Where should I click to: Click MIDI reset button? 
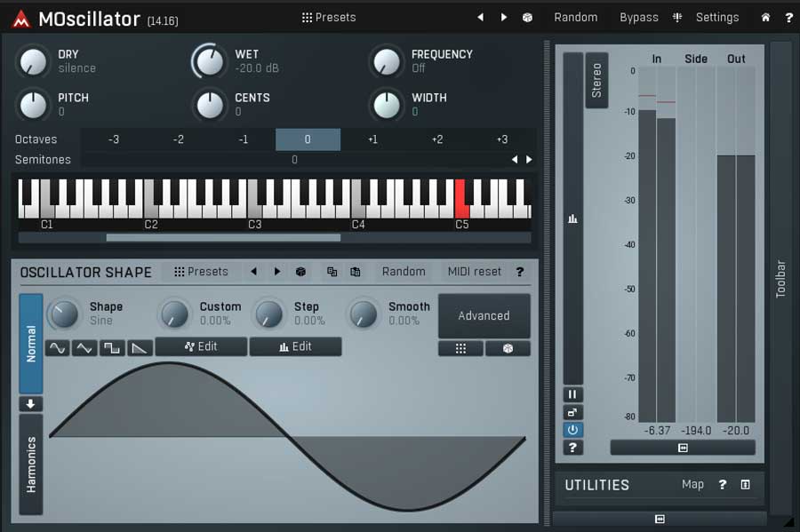[x=475, y=272]
